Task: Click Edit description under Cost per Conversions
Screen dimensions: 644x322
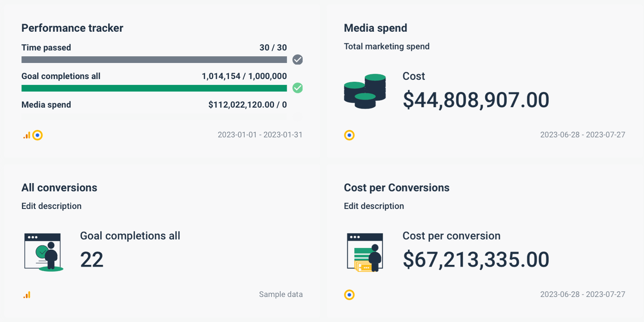Action: [374, 206]
